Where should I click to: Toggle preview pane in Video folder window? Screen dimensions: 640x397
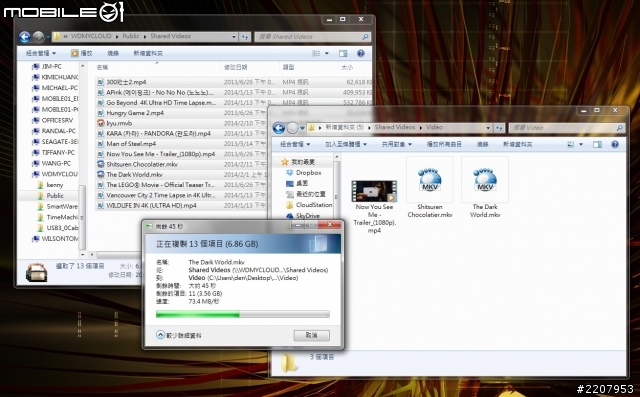coord(597,144)
